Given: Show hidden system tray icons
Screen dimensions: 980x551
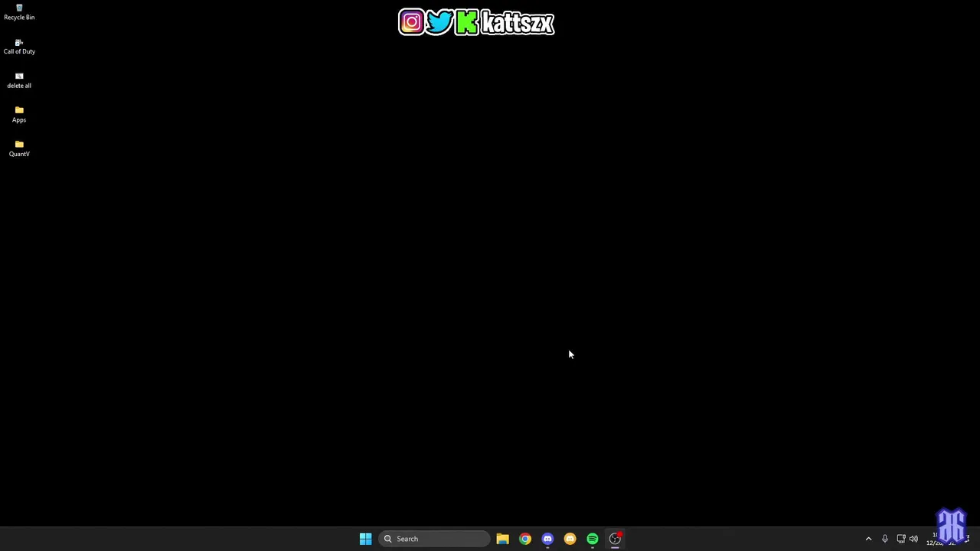Looking at the screenshot, I should tap(868, 539).
